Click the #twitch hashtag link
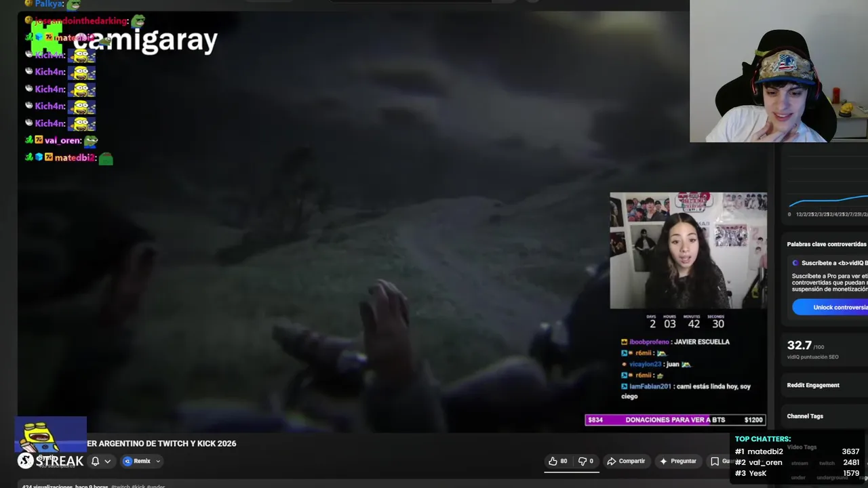The height and width of the screenshot is (488, 868). [x=120, y=486]
